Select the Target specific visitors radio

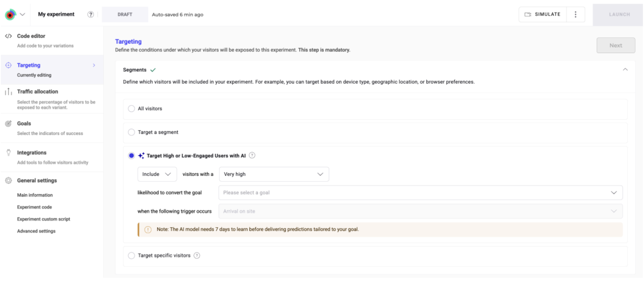click(131, 255)
